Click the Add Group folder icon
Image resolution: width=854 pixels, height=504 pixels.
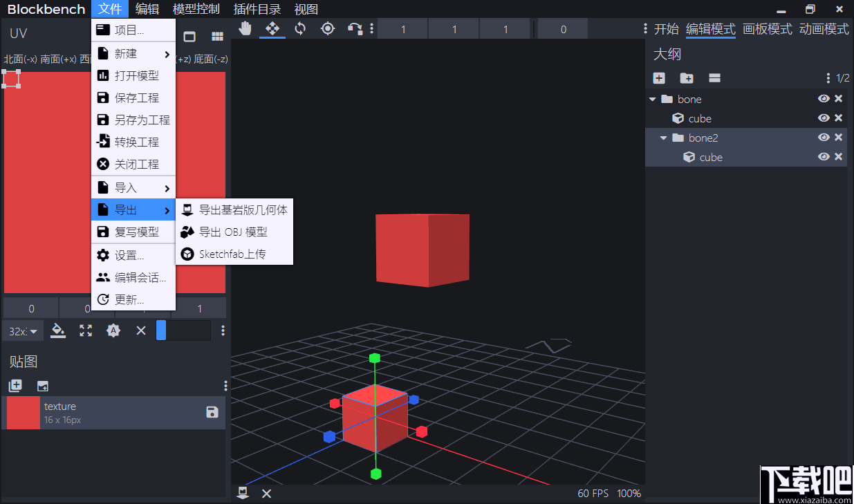(686, 78)
